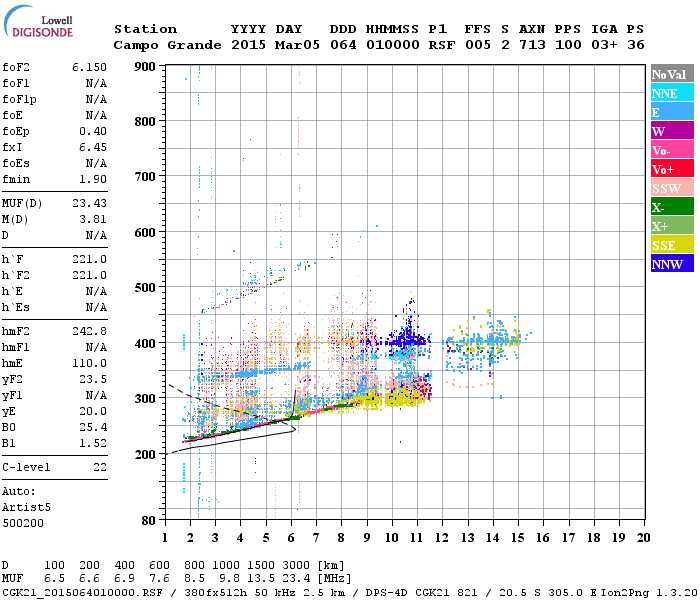700x600 pixels.
Task: Click the B1 value 1.52
Action: click(x=93, y=443)
